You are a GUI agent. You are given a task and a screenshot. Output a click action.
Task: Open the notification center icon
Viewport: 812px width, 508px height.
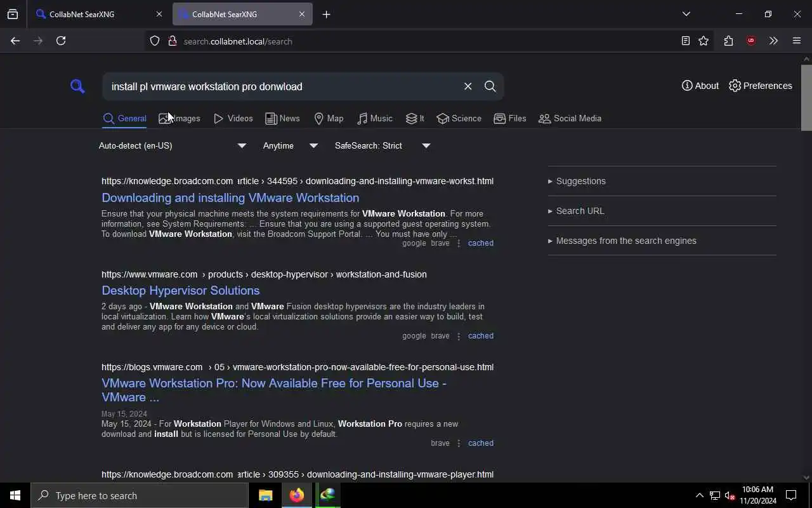[x=791, y=495]
